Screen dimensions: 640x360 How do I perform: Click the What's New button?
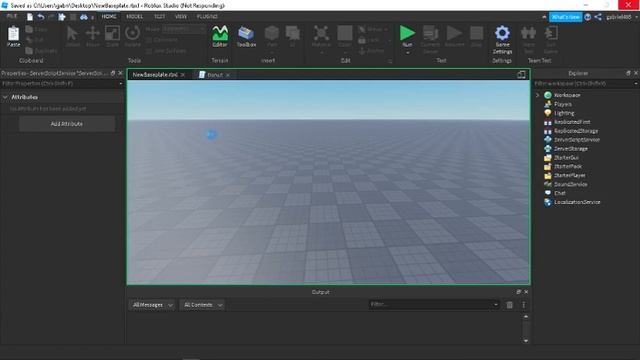565,17
